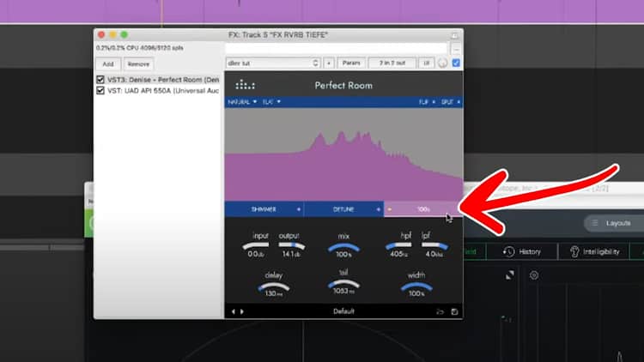The image size is (644, 362).
Task: Click the History clock icon
Action: [x=509, y=251]
